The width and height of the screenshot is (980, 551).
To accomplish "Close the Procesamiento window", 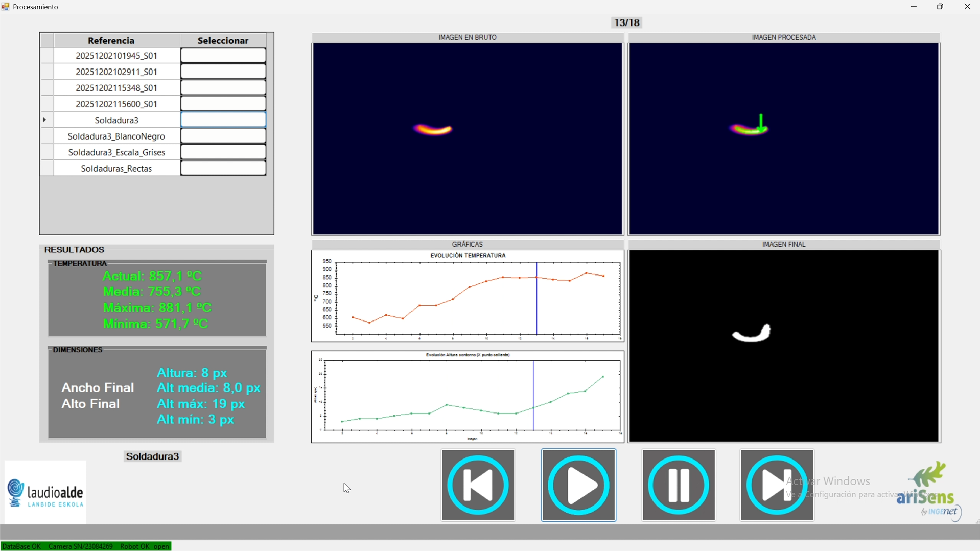I will tap(967, 7).
